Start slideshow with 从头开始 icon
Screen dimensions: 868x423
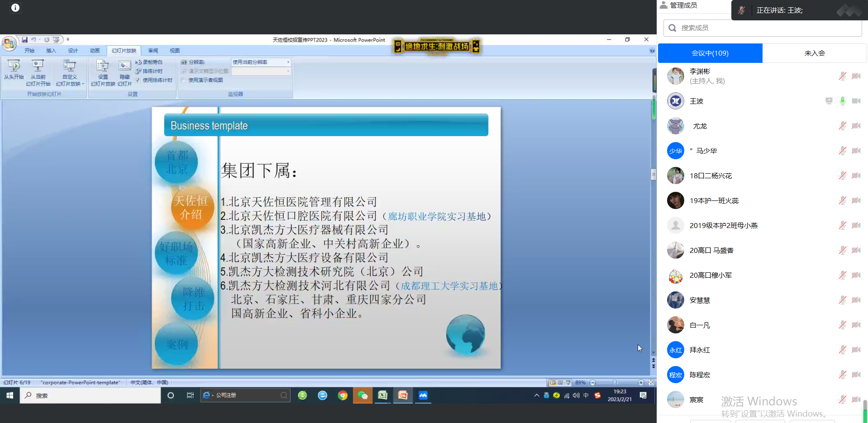pos(14,69)
